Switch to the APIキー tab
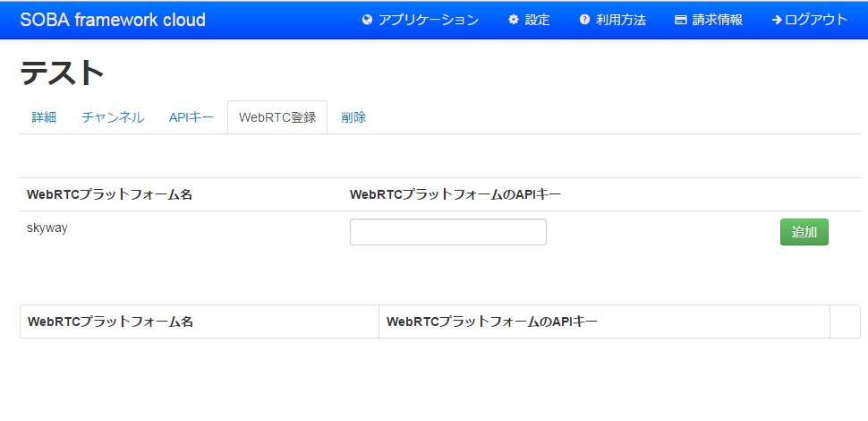This screenshot has width=868, height=421. tap(191, 117)
